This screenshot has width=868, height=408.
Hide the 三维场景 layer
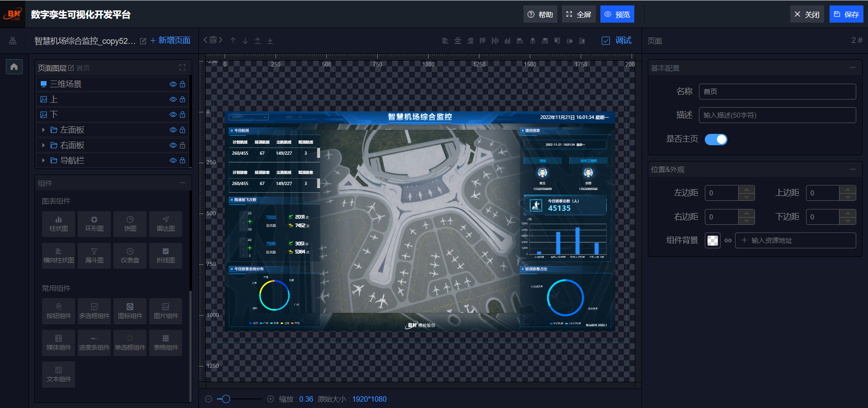point(173,84)
